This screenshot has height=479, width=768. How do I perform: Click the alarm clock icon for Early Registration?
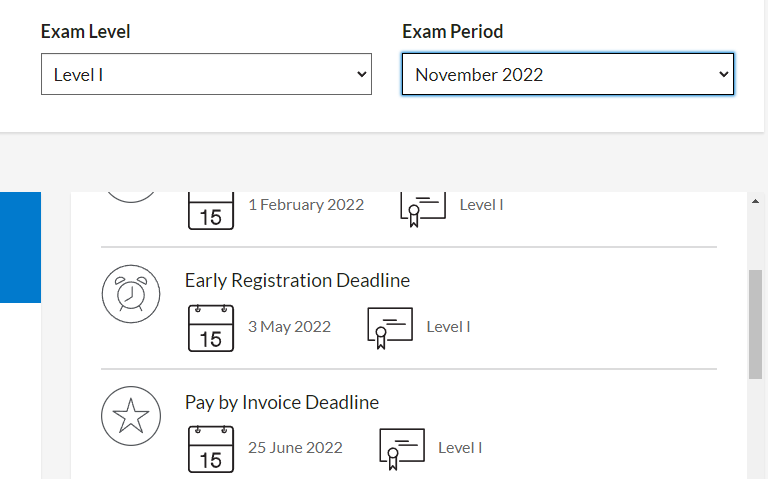pyautogui.click(x=131, y=295)
